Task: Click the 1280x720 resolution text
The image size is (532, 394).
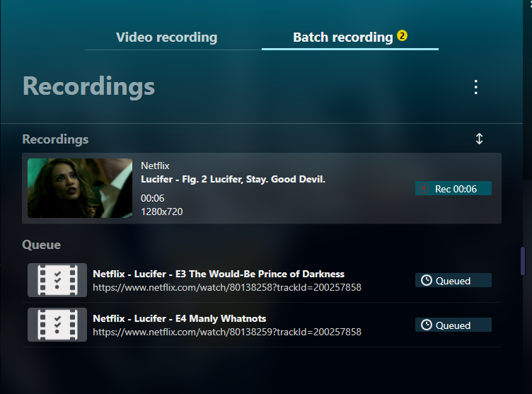Action: pos(162,212)
